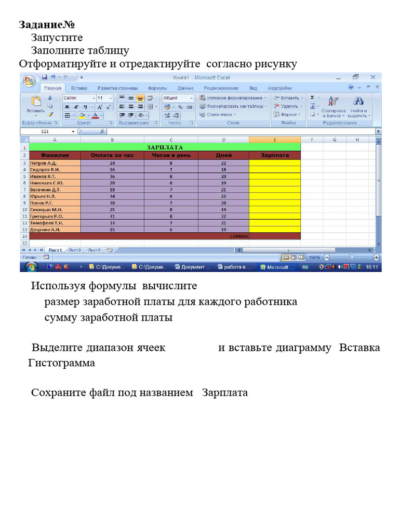Open Форматировать как таблицу dropdown
Screen dimensions: 399x532
tap(233, 106)
